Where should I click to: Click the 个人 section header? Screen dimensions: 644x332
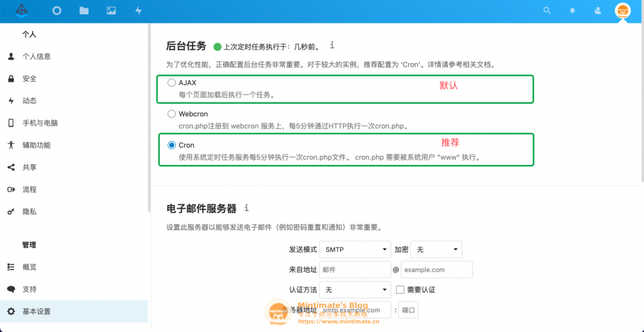point(29,35)
